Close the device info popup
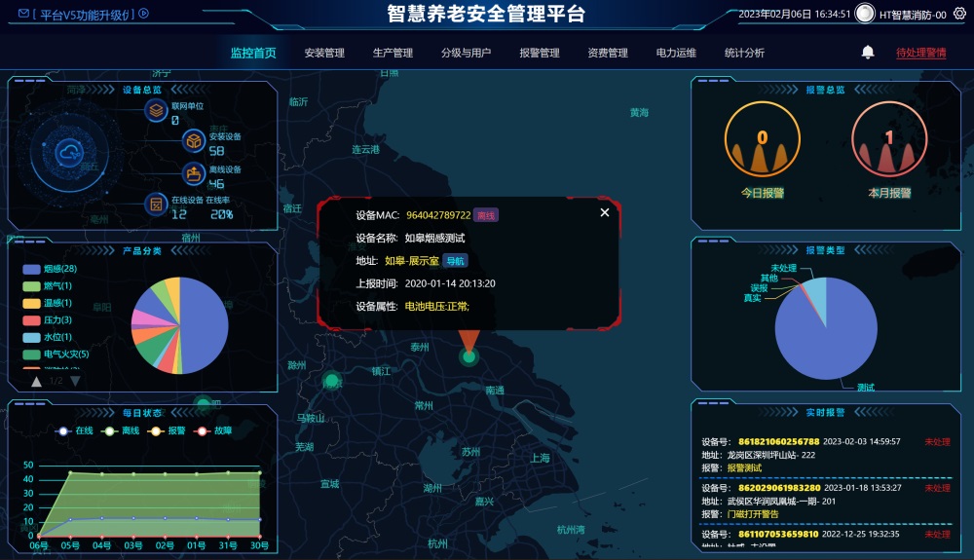 [605, 212]
